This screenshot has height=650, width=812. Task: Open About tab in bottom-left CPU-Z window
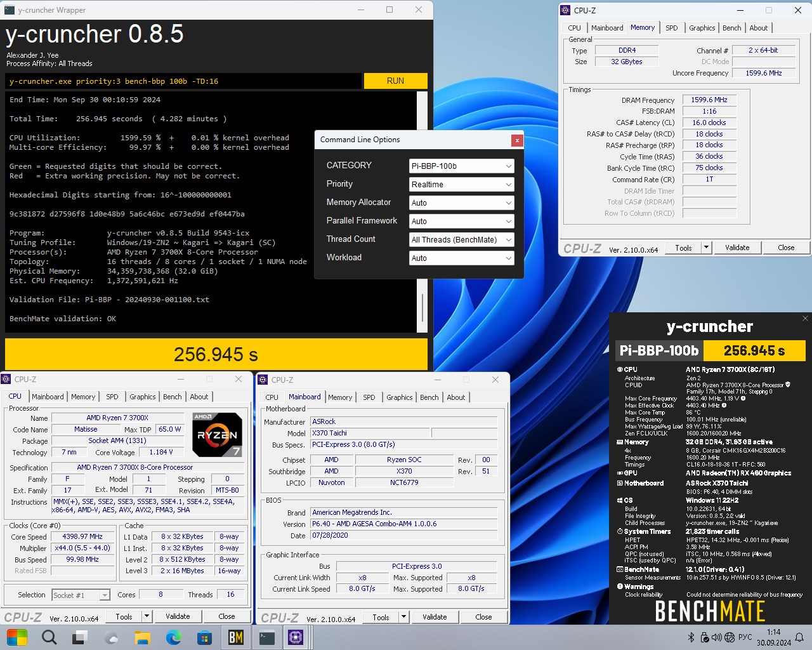coord(199,397)
